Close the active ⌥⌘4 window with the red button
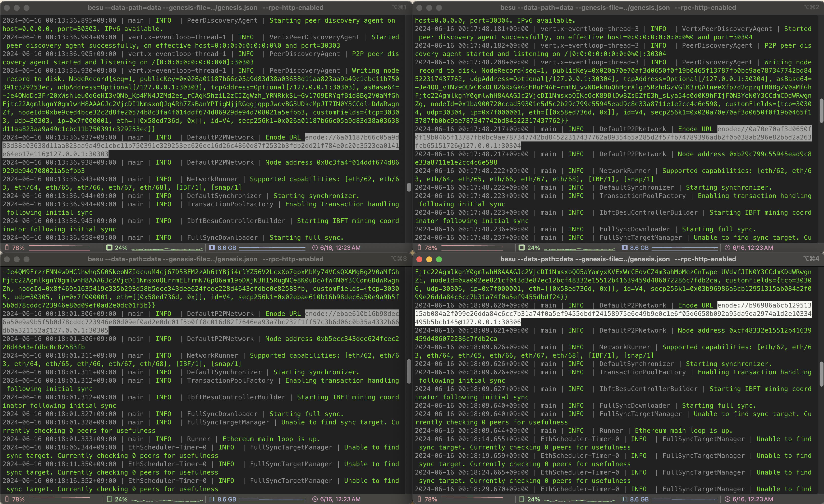Image resolution: width=824 pixels, height=504 pixels. 419,259
